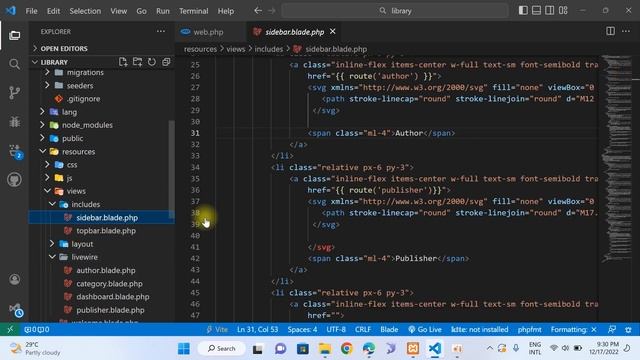Viewport: 640px width, 360px height.
Task: Open the Search view in activity bar
Action: tap(14, 64)
